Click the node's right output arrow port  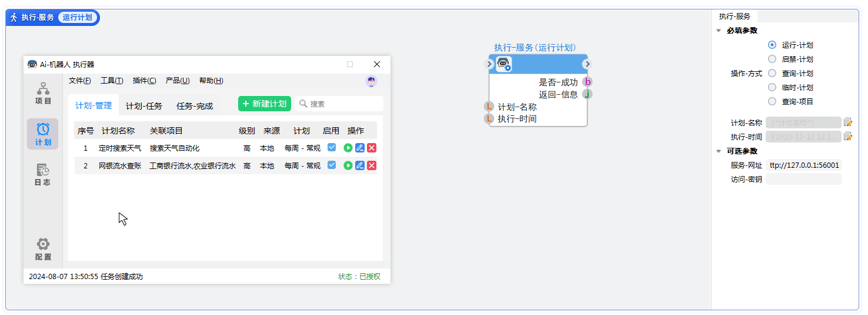587,64
